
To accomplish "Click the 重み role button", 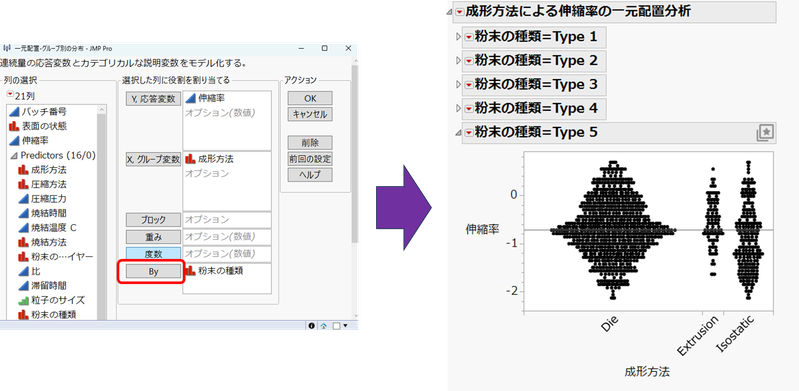I will click(x=153, y=237).
